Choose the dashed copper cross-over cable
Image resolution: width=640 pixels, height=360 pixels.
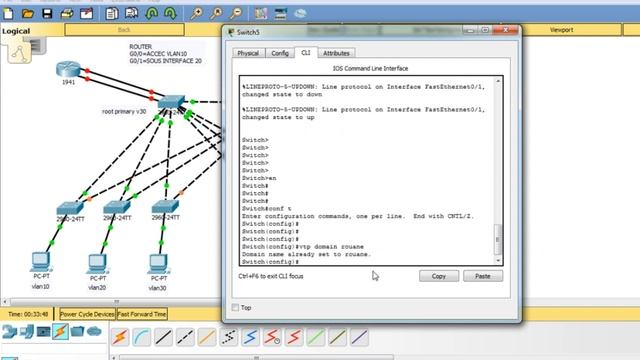(x=185, y=338)
